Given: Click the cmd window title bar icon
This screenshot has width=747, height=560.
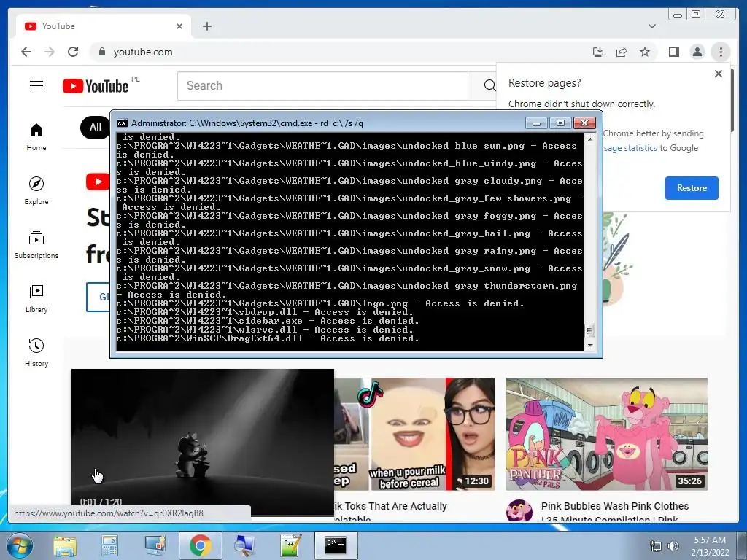Looking at the screenshot, I should tap(123, 123).
